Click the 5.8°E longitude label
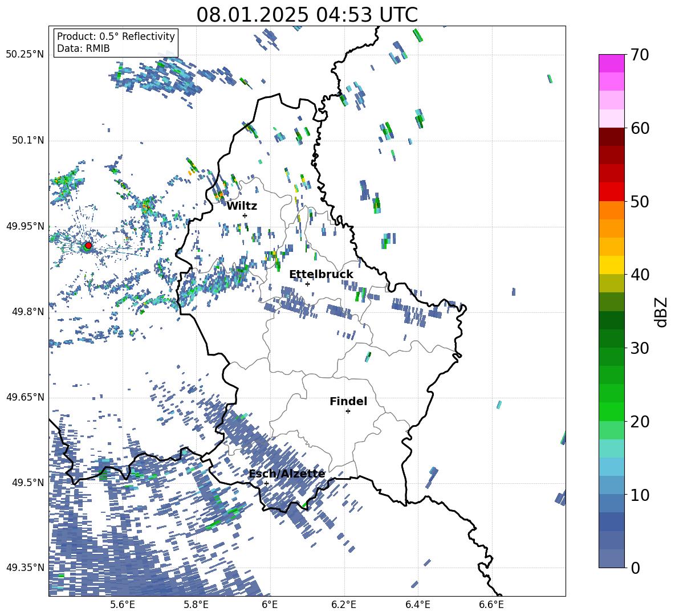675x616 pixels. pos(196,605)
